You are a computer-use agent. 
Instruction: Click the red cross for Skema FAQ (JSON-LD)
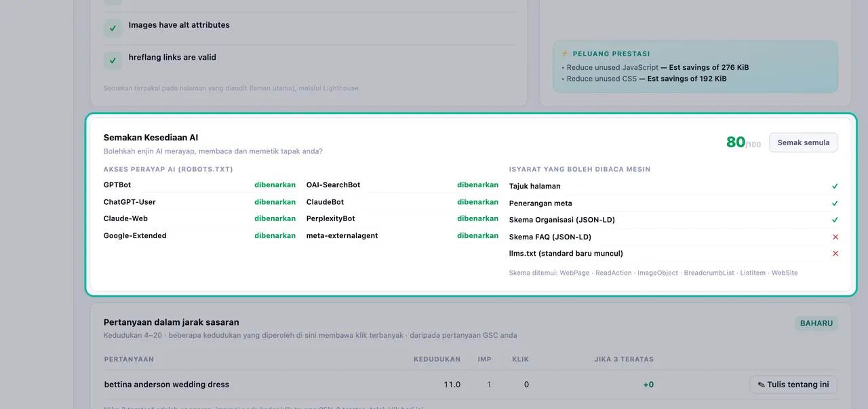[835, 237]
